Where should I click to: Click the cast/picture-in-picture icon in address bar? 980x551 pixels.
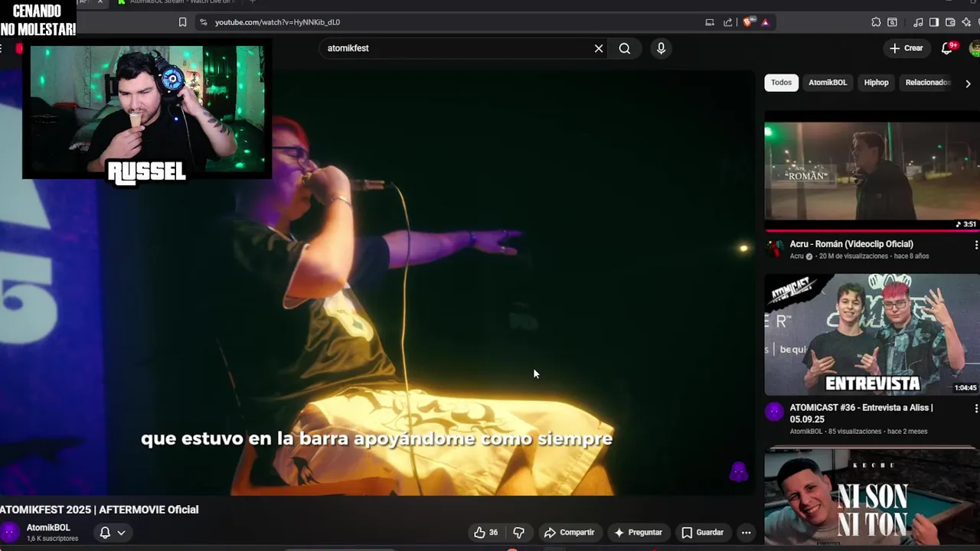click(710, 22)
